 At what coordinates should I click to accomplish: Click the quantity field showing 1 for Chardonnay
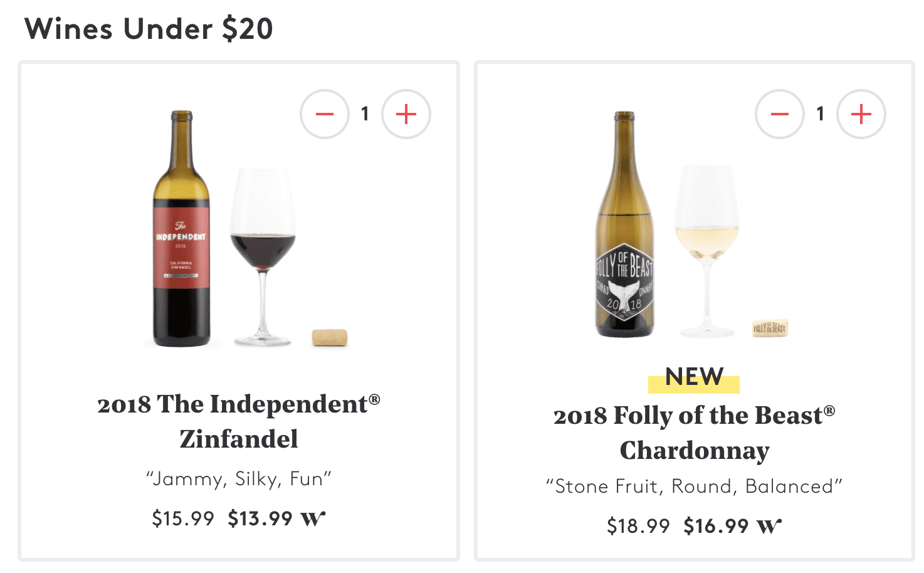pos(820,113)
